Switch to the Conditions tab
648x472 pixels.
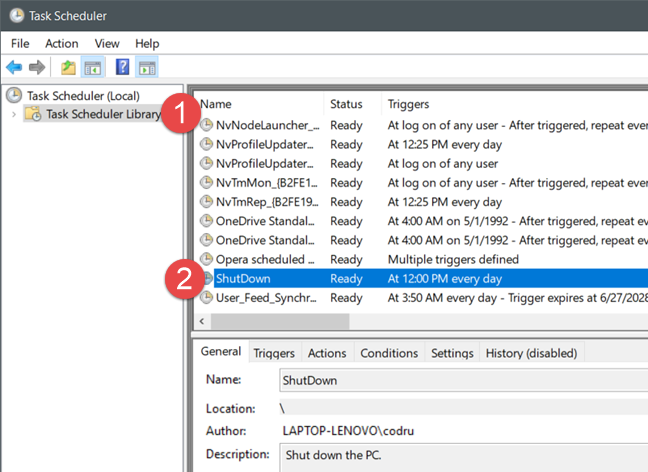click(x=389, y=353)
